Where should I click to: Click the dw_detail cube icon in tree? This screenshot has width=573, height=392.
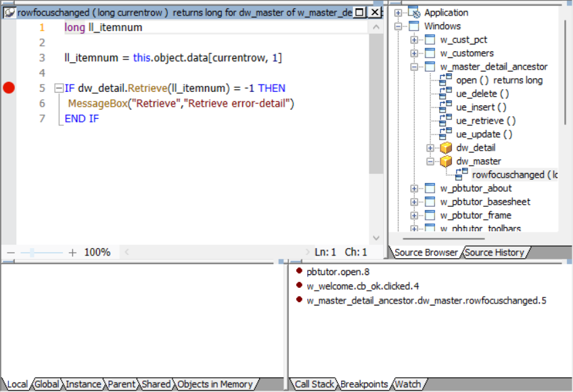tap(446, 148)
